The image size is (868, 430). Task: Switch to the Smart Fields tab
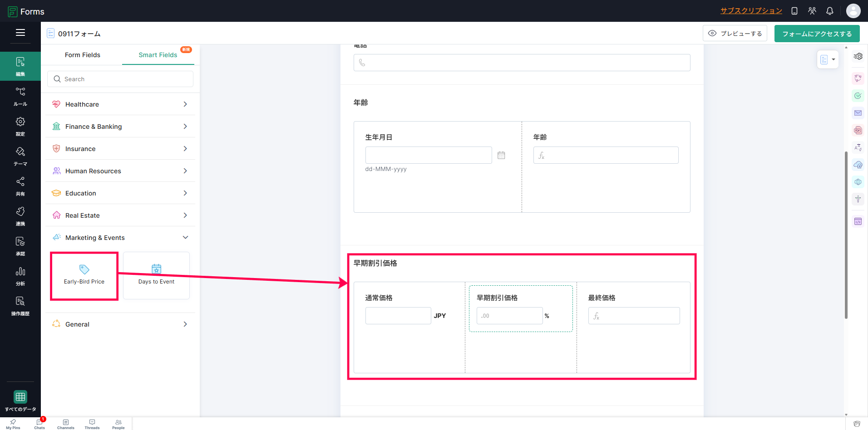158,55
